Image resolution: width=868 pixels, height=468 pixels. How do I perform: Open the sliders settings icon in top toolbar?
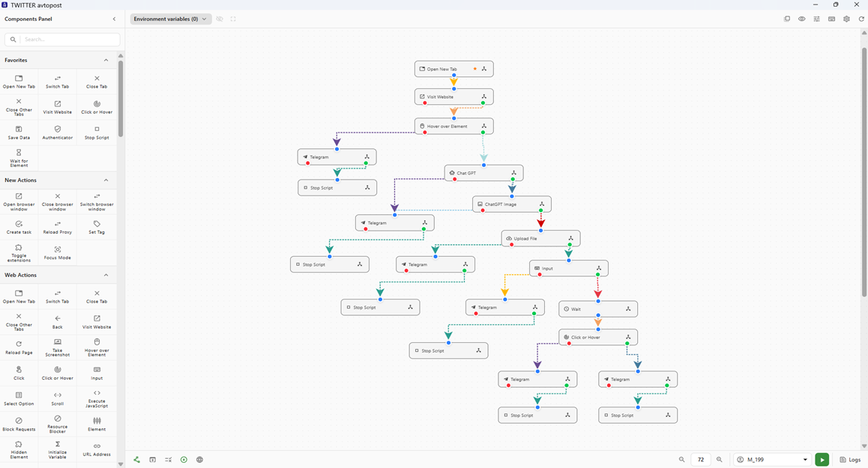tap(816, 19)
